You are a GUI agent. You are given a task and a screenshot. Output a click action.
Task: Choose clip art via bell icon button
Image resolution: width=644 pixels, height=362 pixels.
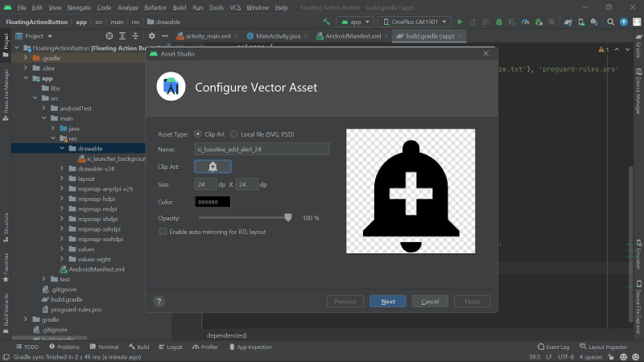213,167
